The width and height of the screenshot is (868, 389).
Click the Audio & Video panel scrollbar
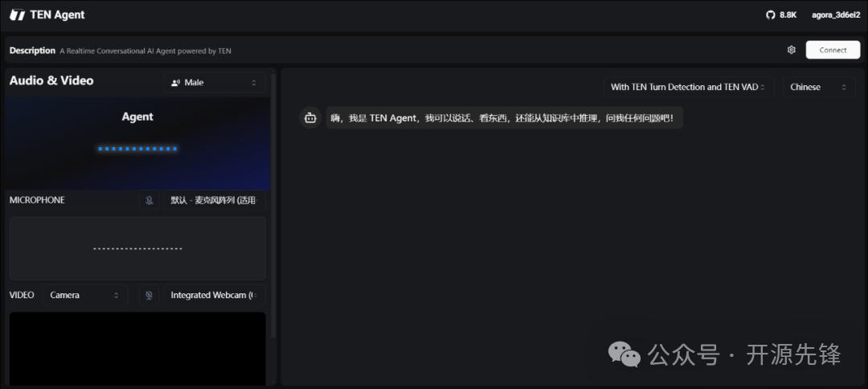click(273, 205)
